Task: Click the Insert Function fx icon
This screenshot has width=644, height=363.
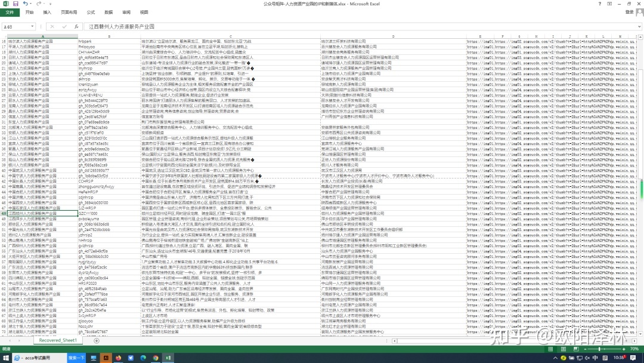Action: pyautogui.click(x=76, y=27)
